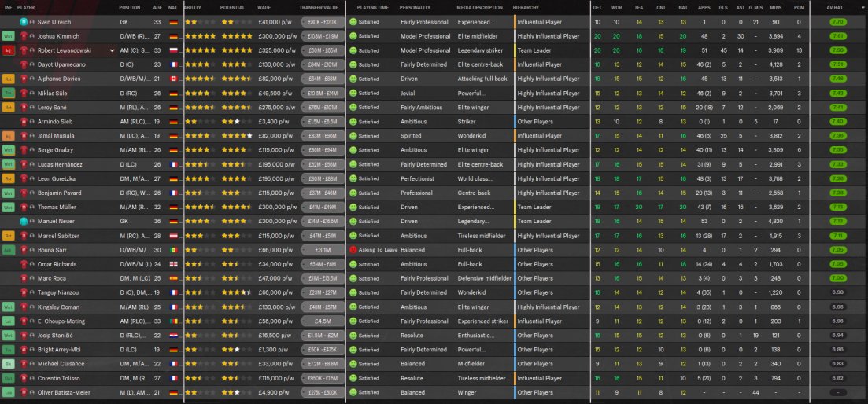Sort by the AV RAT column header
The image size is (868, 404).
click(x=835, y=8)
